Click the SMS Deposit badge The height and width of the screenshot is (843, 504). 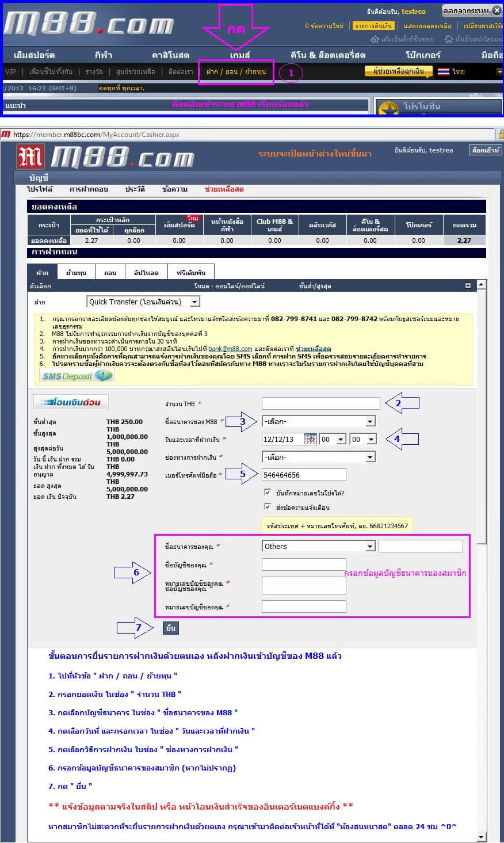coord(77,376)
